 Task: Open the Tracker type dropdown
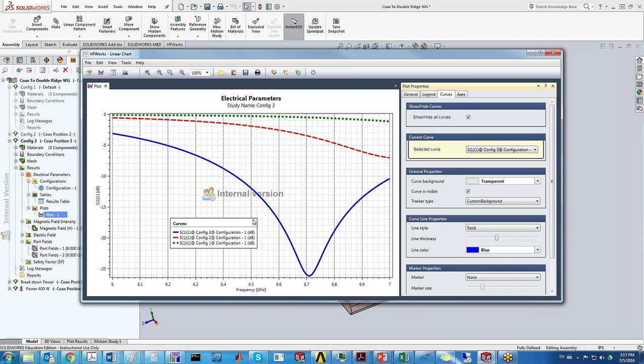pyautogui.click(x=503, y=201)
